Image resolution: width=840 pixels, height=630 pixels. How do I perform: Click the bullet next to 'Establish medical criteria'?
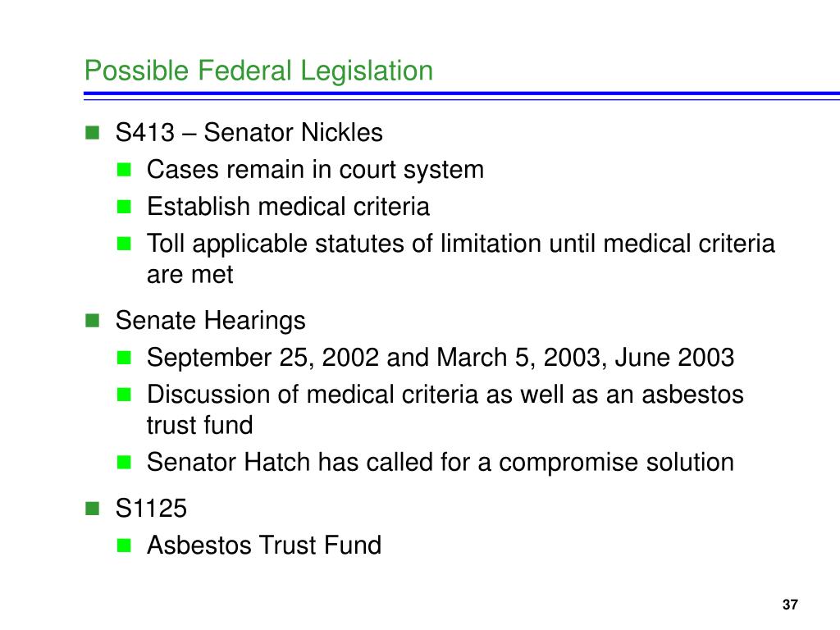click(124, 207)
